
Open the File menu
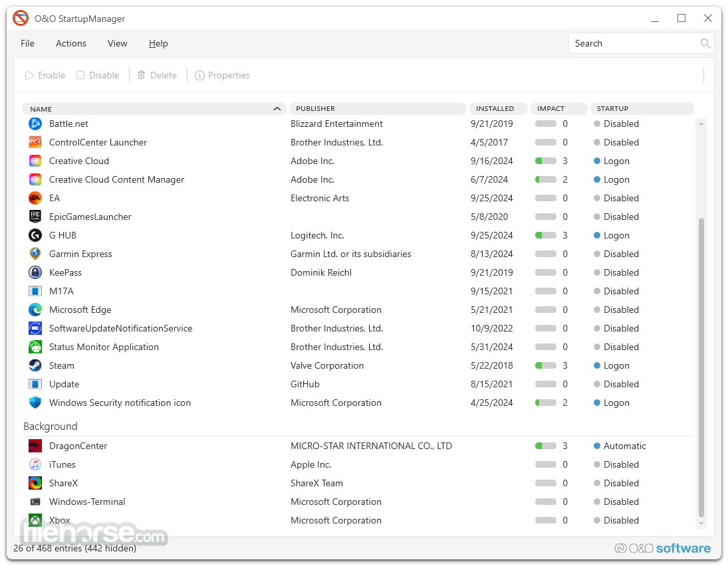point(27,44)
